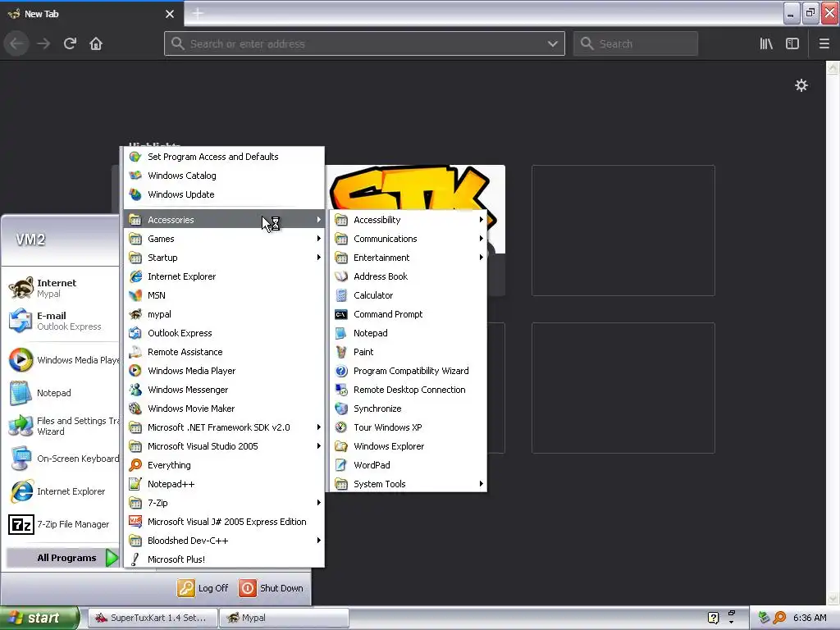Expand the 7-Zip program folder

coord(224,503)
